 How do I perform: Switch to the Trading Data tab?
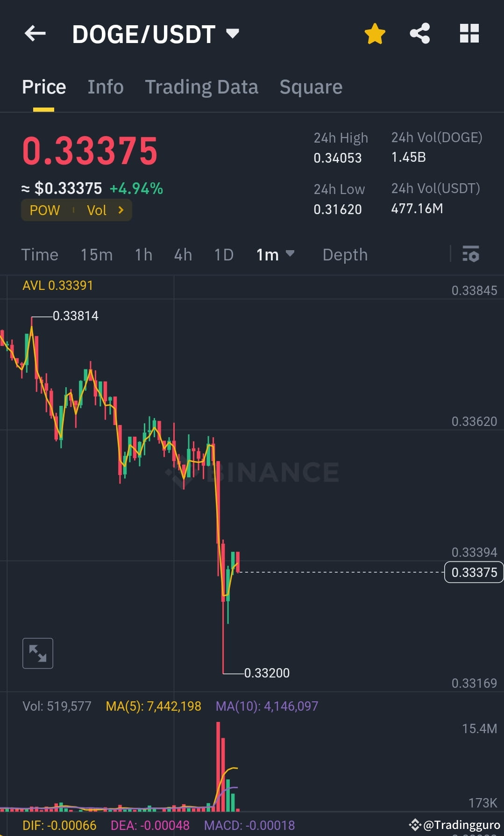coord(201,87)
